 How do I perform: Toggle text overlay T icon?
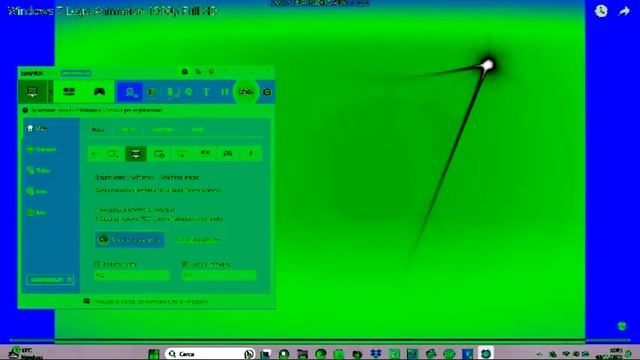207,92
